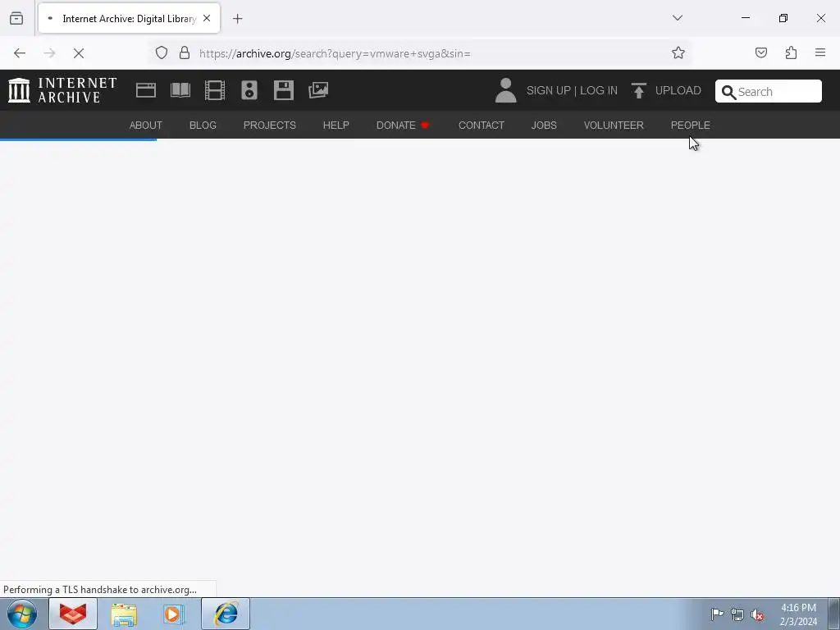The width and height of the screenshot is (840, 630).
Task: Open the PEOPLE link
Action: [x=691, y=126]
